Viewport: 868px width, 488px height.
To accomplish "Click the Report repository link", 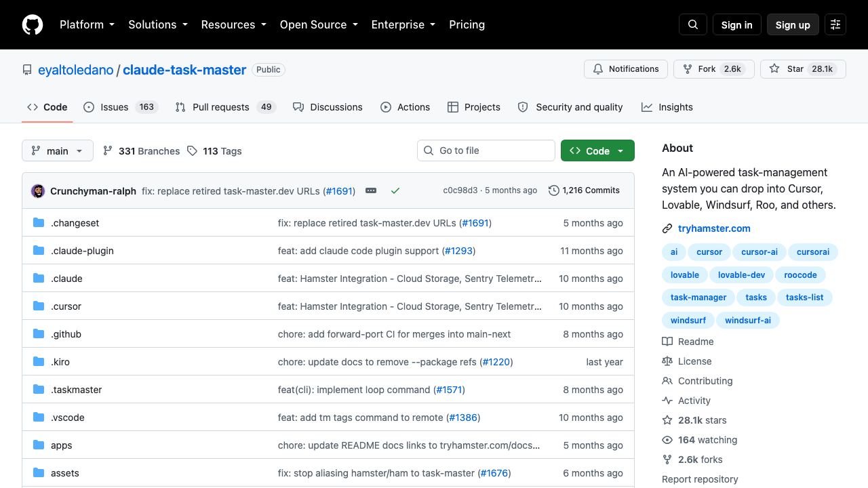I will coord(700,479).
